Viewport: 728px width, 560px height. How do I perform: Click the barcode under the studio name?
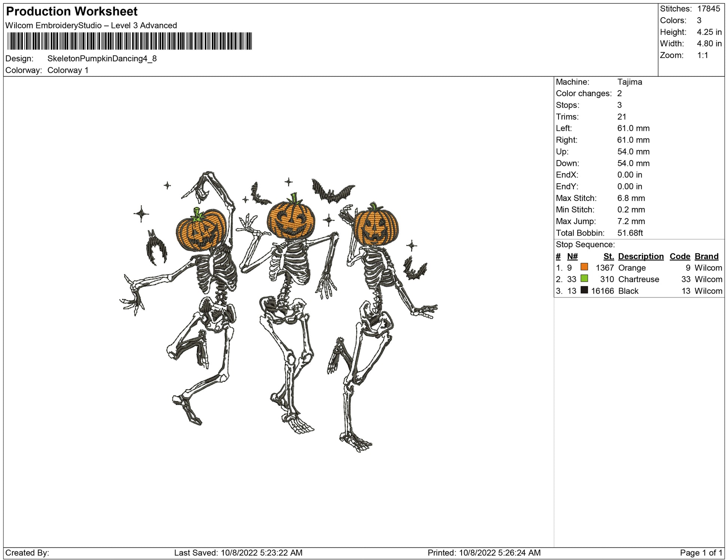pyautogui.click(x=129, y=41)
